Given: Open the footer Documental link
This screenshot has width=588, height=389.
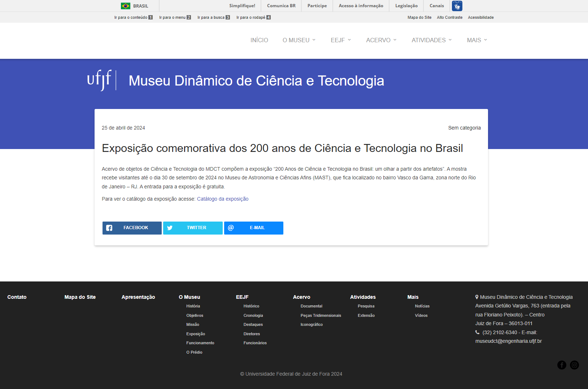Looking at the screenshot, I should [x=312, y=306].
